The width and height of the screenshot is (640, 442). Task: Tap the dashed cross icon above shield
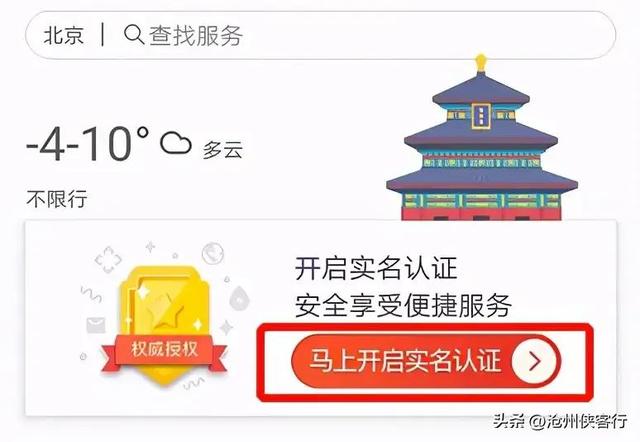pyautogui.click(x=108, y=260)
